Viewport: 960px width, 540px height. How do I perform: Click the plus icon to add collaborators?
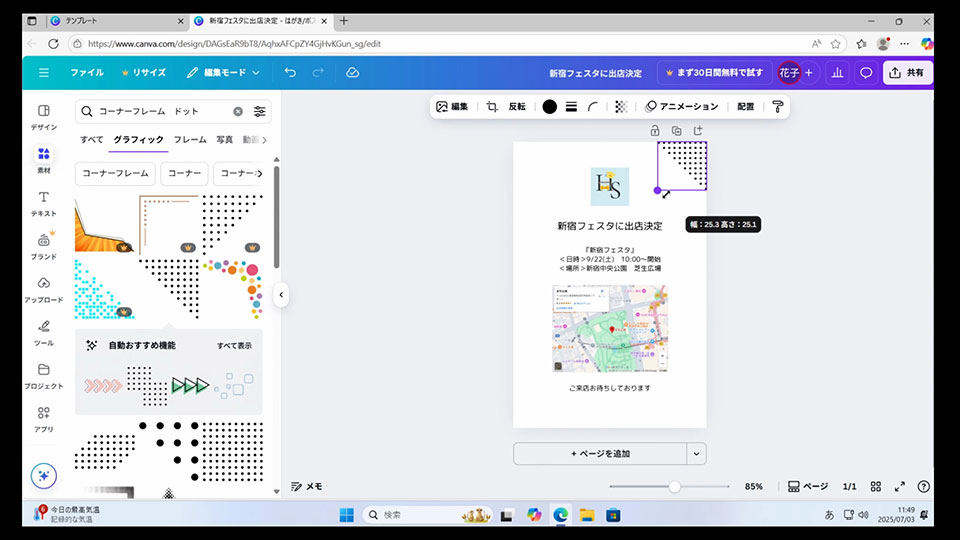809,72
